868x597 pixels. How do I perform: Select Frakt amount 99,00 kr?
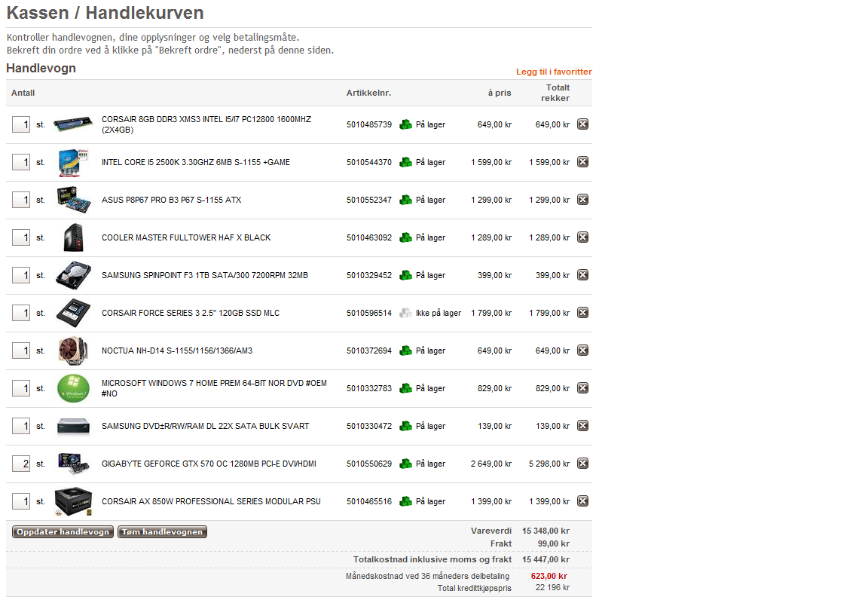[x=554, y=543]
